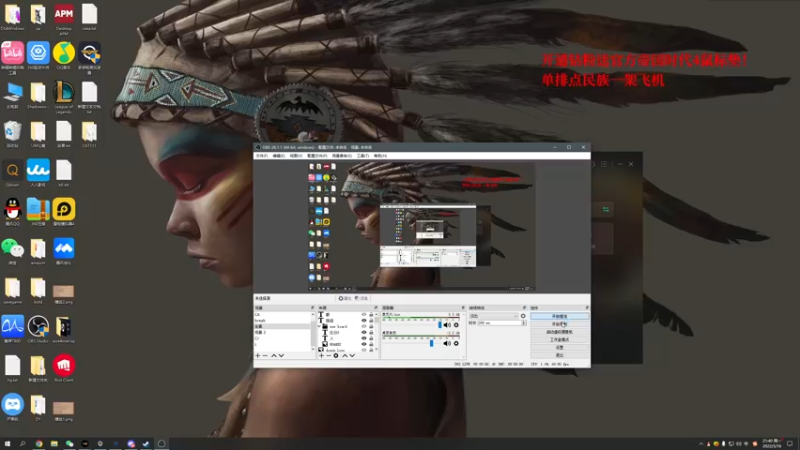Open the Scene Collection menu in OBS
800x450 pixels.
(341, 156)
